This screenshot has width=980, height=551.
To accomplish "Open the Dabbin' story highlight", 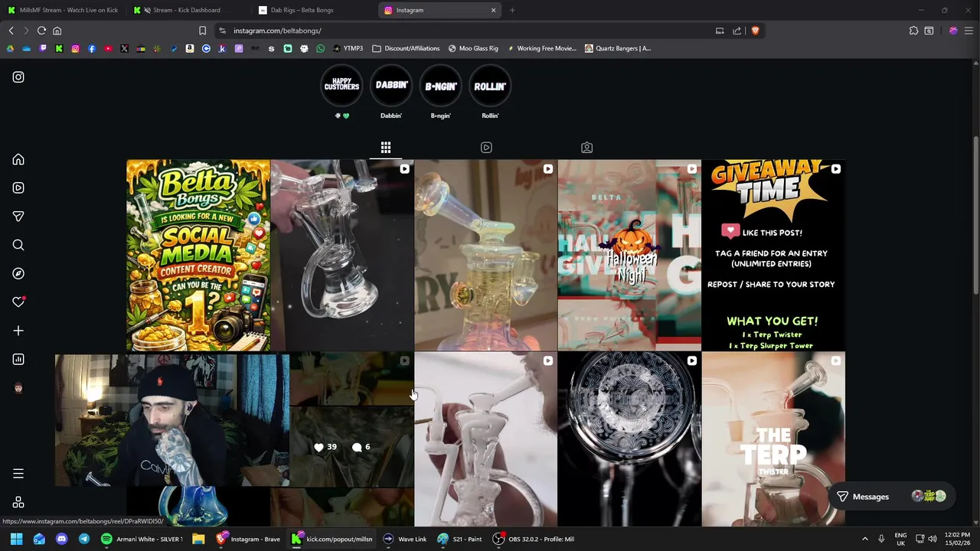I will [391, 86].
